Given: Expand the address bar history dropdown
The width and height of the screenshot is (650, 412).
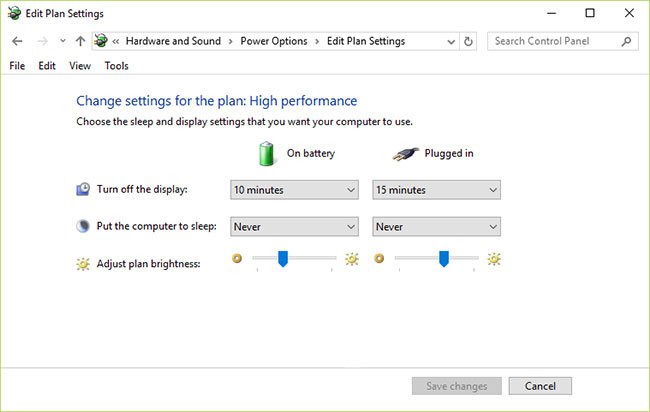Looking at the screenshot, I should 451,41.
